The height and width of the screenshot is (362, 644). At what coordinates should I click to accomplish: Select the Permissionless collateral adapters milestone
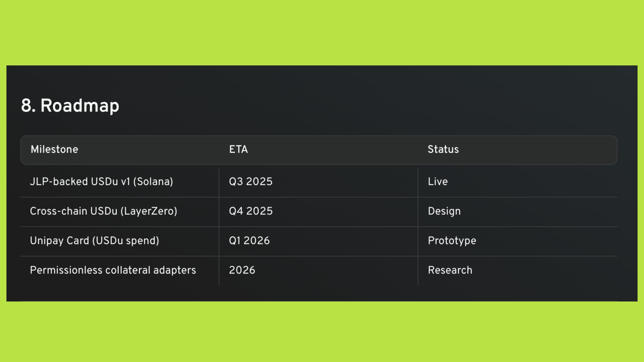point(113,270)
